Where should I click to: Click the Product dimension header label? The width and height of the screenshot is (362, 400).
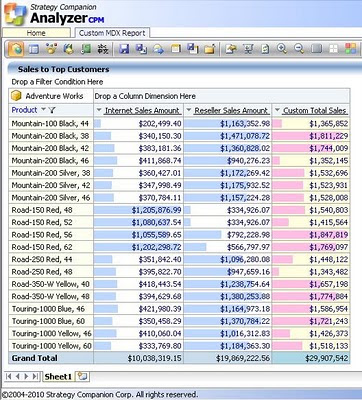pos(24,110)
